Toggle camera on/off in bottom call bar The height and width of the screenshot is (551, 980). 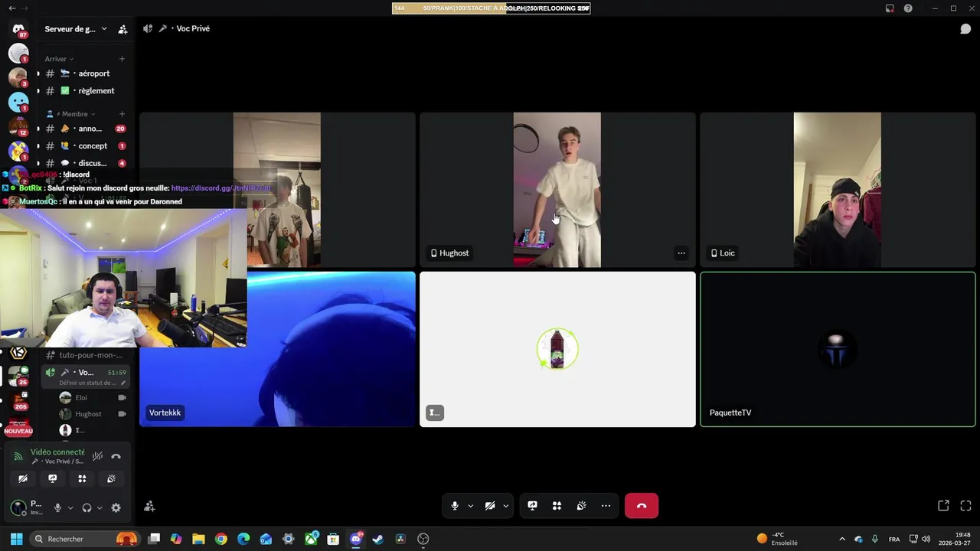point(490,506)
